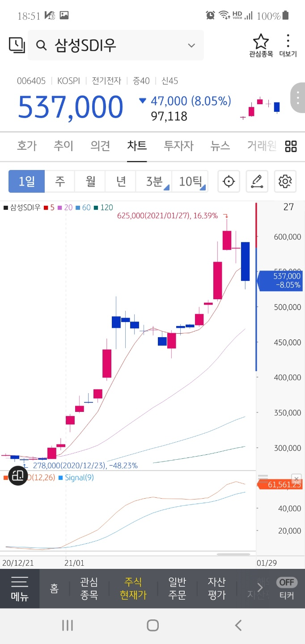Expand the stock name dropdown chevron
305x644 pixels.
(x=191, y=45)
